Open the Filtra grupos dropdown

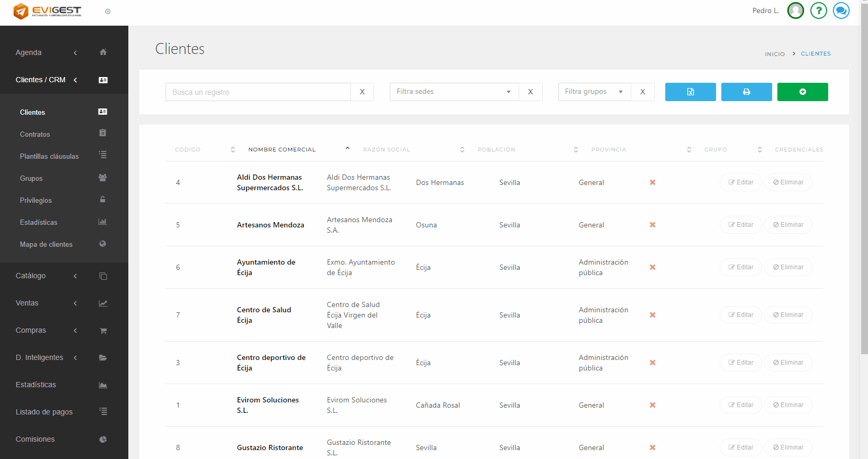pyautogui.click(x=594, y=92)
